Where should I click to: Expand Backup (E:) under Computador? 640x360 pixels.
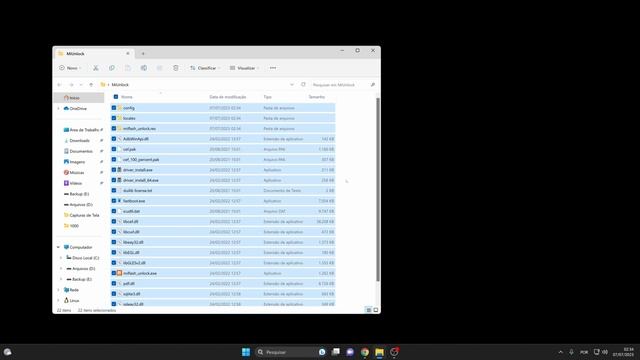61,279
